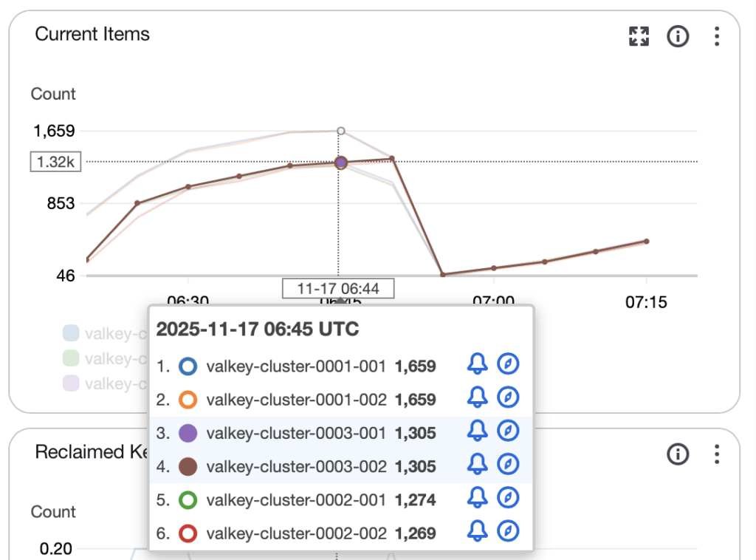Toggle the green valkey-cluster-0002-001 series marker
This screenshot has height=560, width=756.
[188, 500]
